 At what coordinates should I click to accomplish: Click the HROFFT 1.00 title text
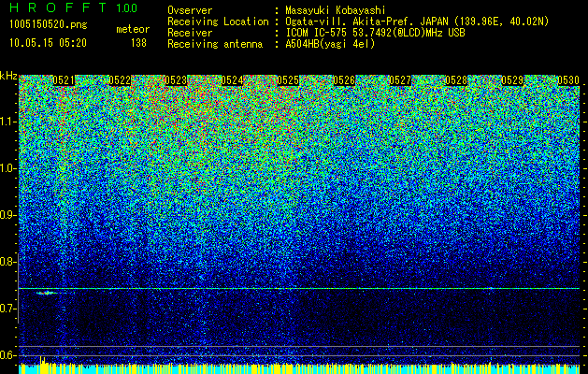click(x=74, y=7)
